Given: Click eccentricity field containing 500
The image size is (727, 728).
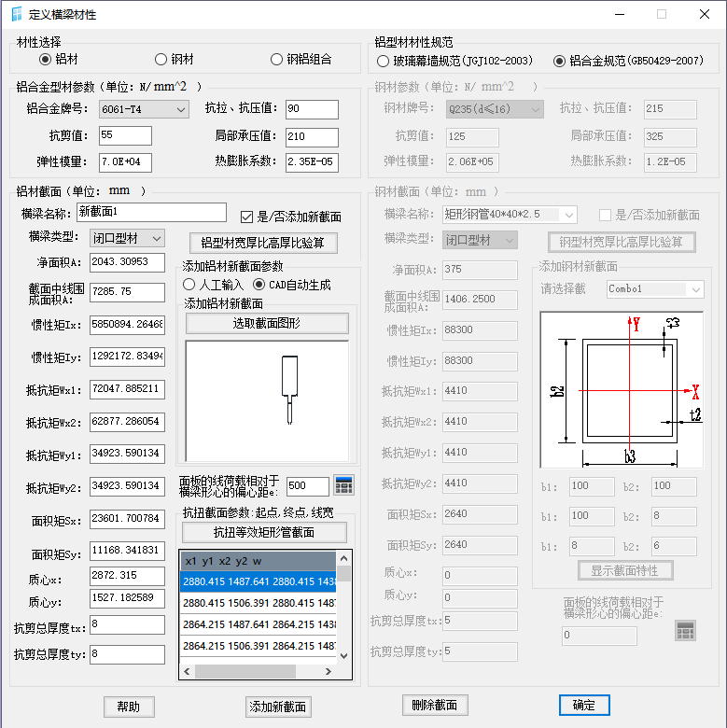Looking at the screenshot, I should (x=308, y=486).
